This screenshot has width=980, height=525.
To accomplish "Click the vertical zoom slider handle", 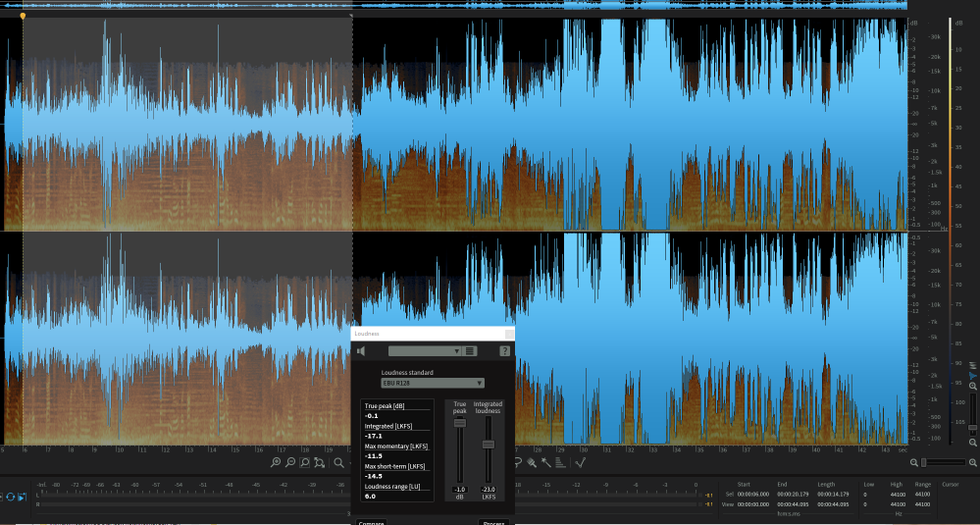I will pyautogui.click(x=973, y=430).
